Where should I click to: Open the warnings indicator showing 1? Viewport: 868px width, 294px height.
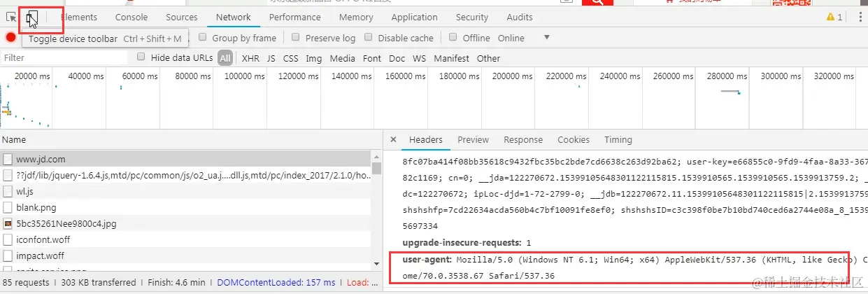834,17
